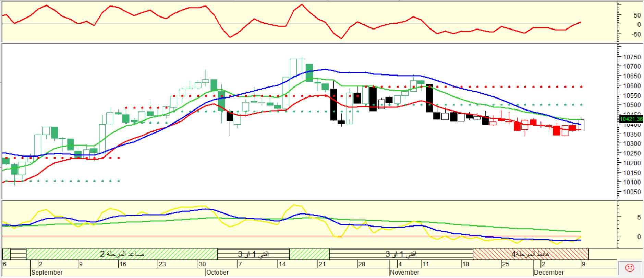Select the current price label 10421.36
Viewport: 644px width, 278px height.
(631, 119)
